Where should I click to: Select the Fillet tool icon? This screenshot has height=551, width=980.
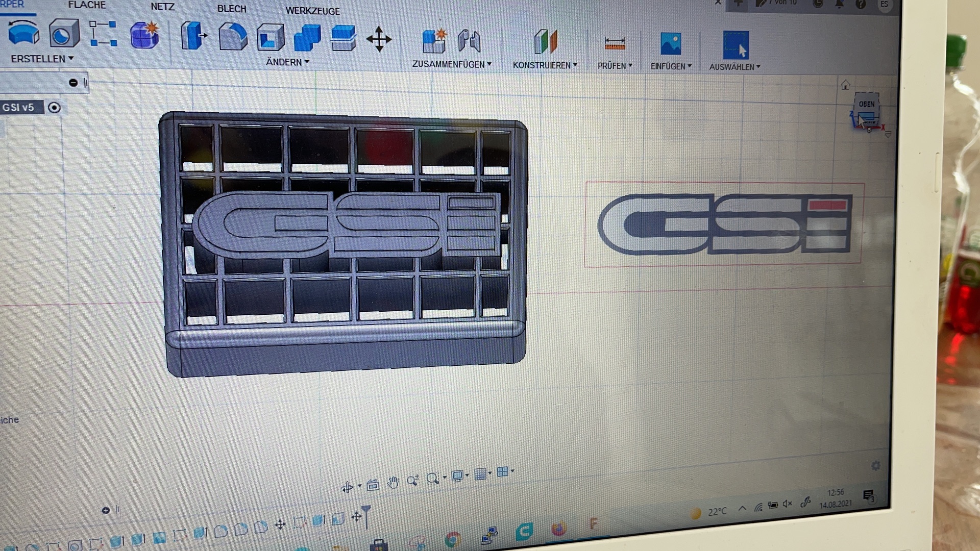(232, 37)
